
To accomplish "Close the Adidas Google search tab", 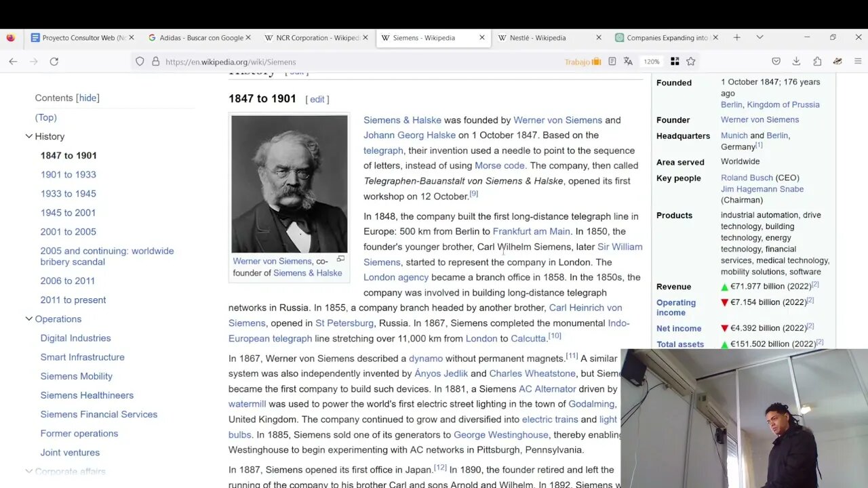I will pyautogui.click(x=248, y=38).
